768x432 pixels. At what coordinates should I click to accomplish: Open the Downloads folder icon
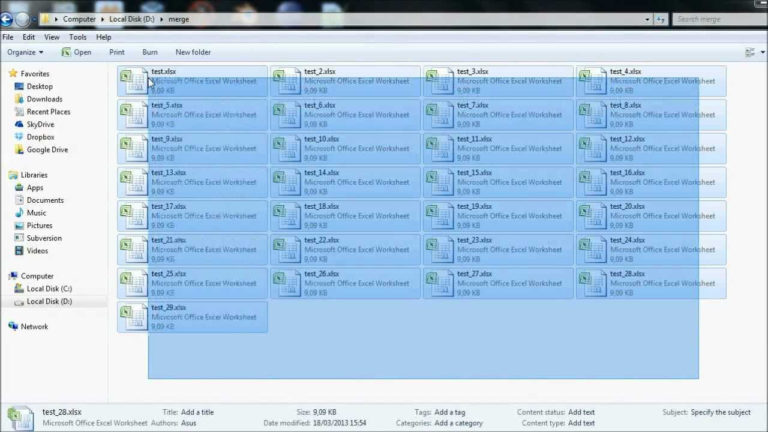tap(18, 99)
